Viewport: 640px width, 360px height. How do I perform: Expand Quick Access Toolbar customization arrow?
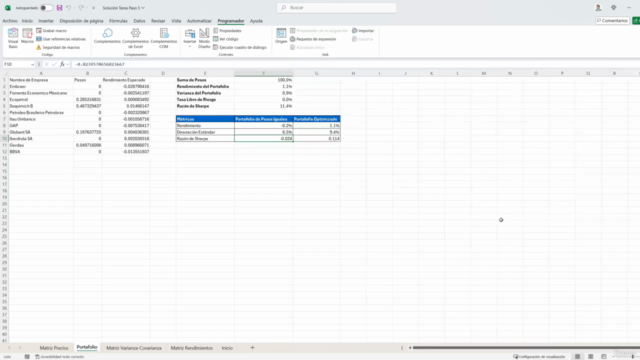pyautogui.click(x=93, y=8)
